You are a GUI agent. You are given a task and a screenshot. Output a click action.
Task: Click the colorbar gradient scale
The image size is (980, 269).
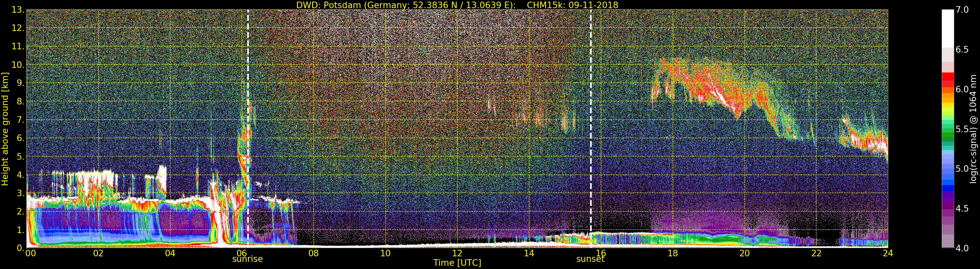(948, 129)
